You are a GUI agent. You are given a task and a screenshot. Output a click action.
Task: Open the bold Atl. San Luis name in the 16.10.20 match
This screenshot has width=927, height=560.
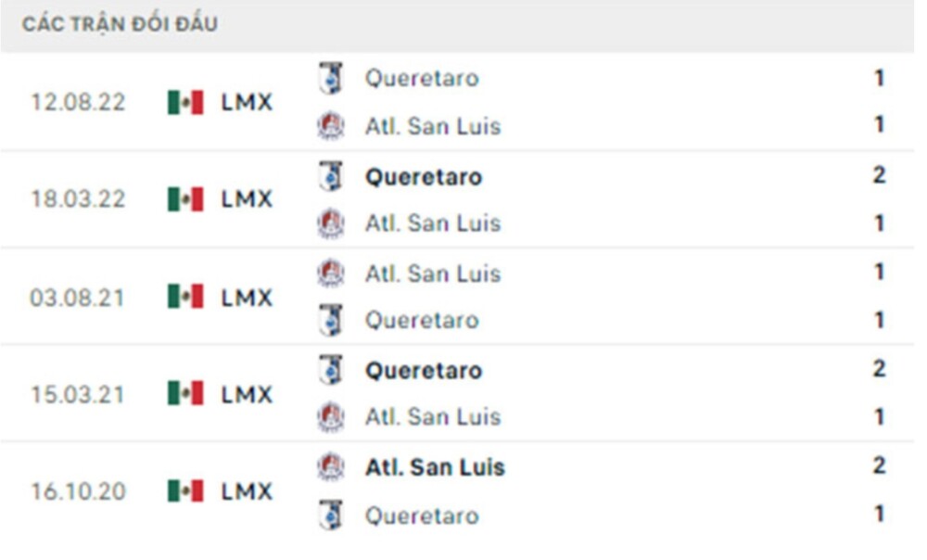[434, 467]
